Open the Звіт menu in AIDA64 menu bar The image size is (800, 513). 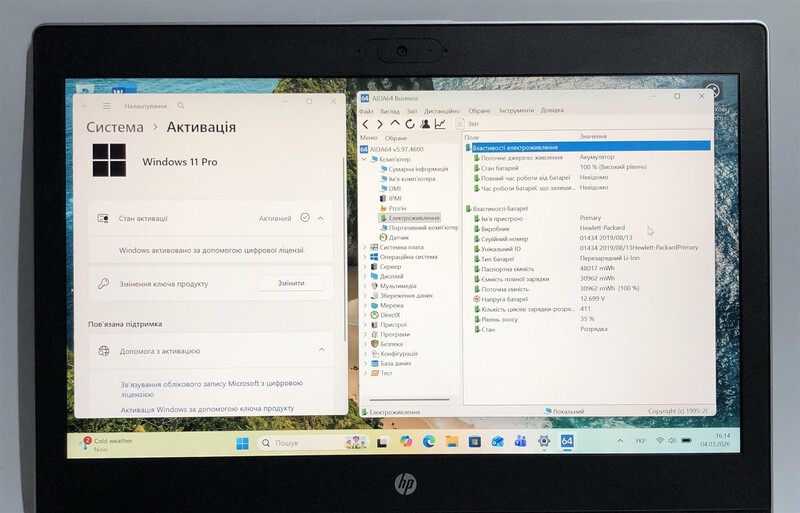[x=412, y=111]
